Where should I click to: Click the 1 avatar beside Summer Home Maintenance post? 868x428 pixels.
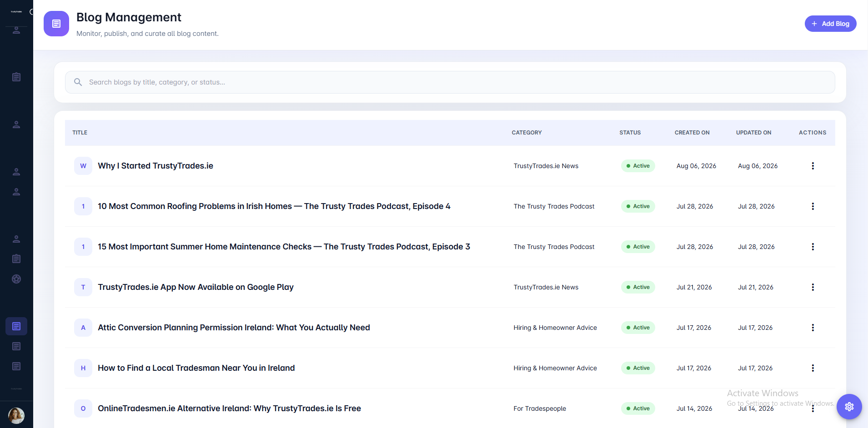(x=83, y=247)
